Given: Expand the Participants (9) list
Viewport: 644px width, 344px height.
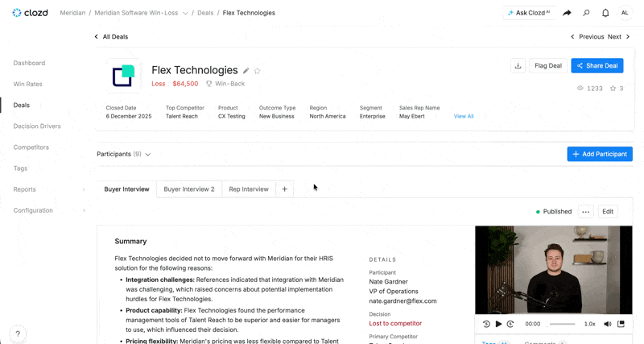Looking at the screenshot, I should [x=124, y=154].
